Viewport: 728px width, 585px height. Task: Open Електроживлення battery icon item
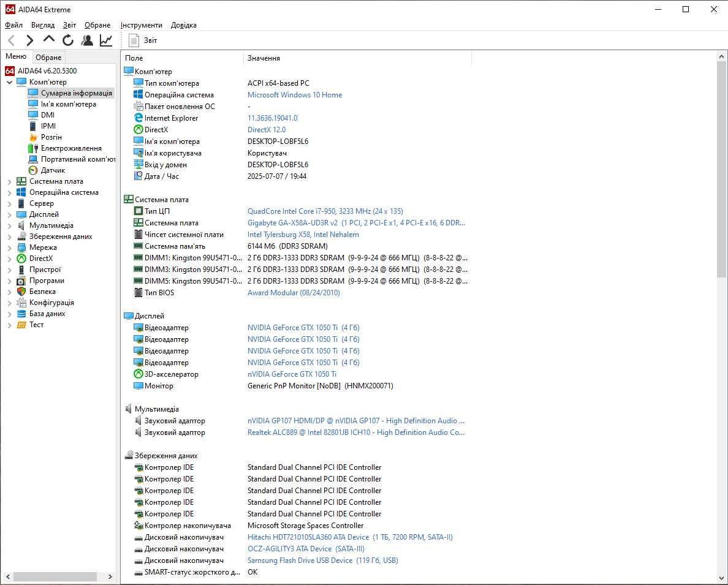tap(33, 149)
